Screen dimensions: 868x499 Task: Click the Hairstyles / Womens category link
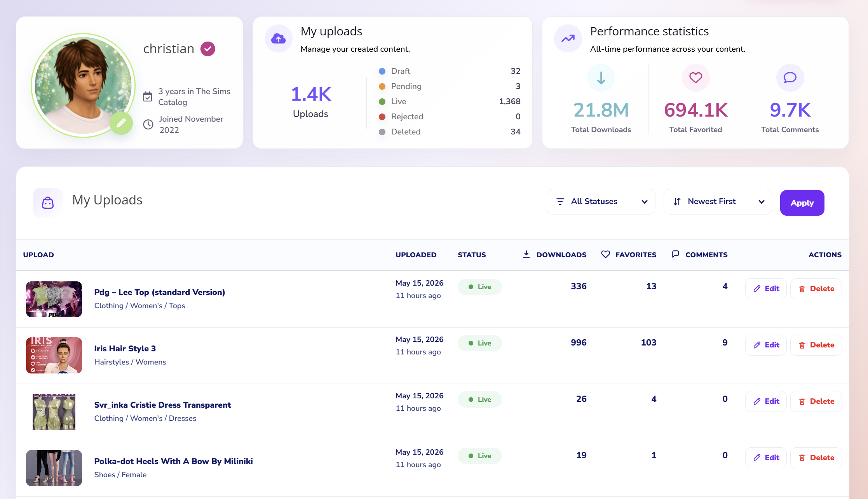coord(130,362)
